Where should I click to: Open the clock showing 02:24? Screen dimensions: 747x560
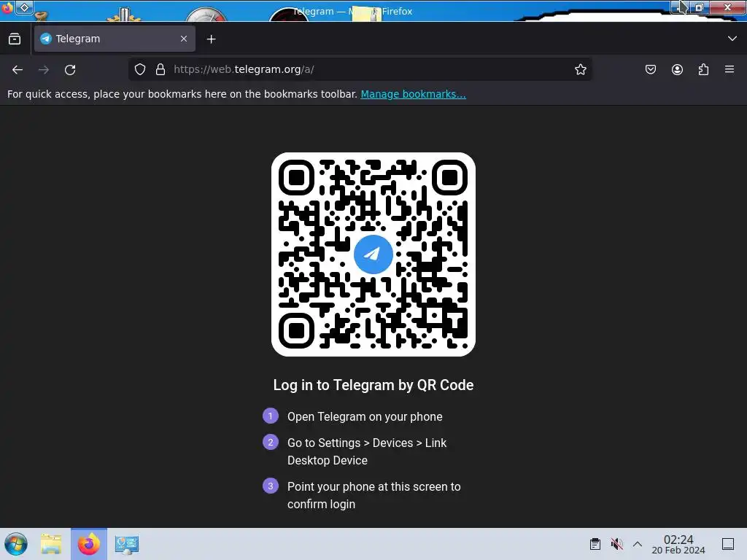(678, 544)
